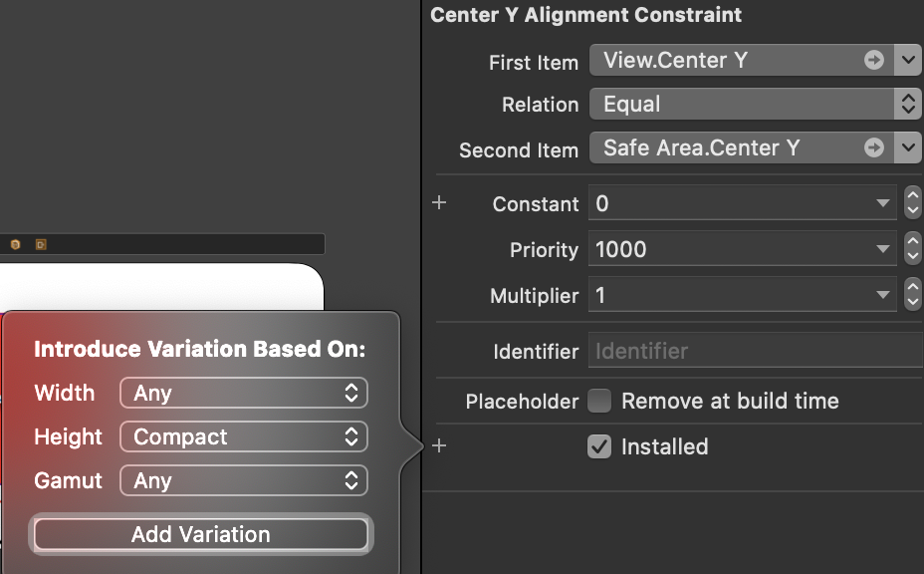Click the arrow icon in Second Item field
This screenshot has width=924, height=574.
pyautogui.click(x=874, y=147)
